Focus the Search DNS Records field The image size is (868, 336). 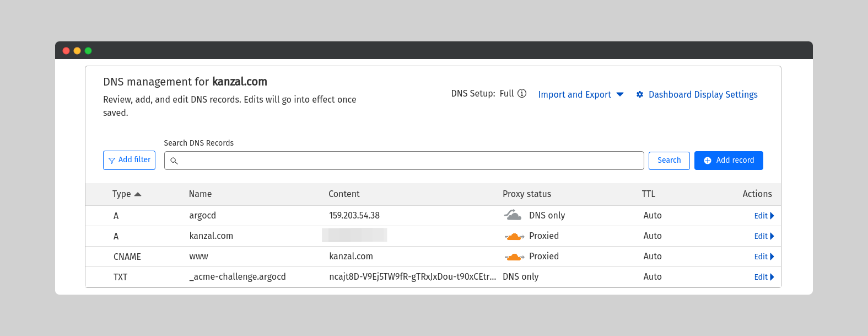click(x=404, y=161)
